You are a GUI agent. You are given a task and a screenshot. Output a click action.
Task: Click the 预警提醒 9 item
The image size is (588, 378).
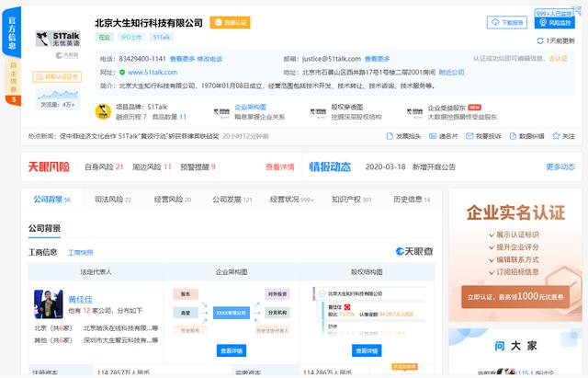coord(198,166)
